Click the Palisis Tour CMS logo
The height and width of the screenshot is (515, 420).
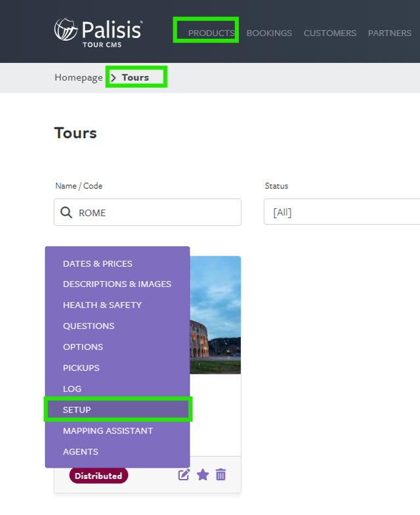(x=98, y=33)
